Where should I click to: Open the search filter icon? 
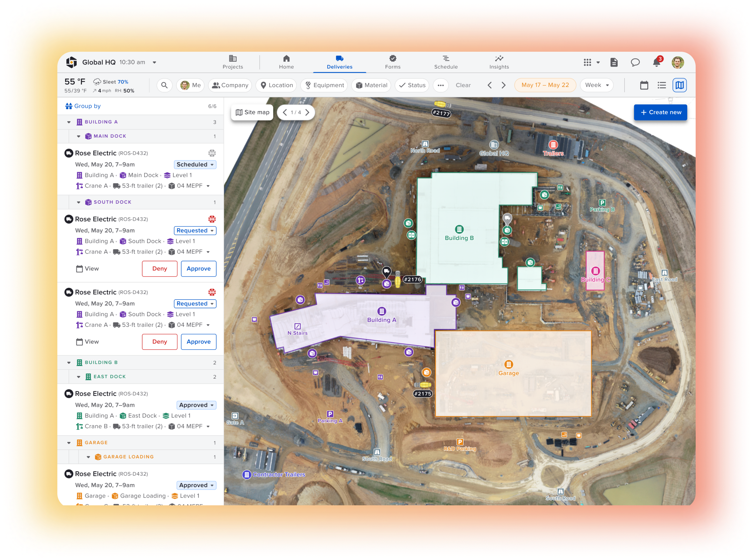pos(164,85)
